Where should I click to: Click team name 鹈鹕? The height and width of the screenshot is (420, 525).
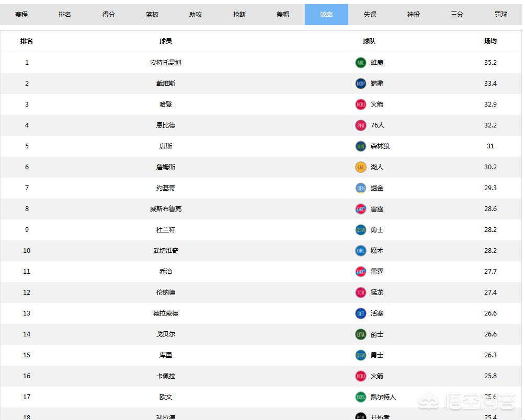click(x=377, y=83)
